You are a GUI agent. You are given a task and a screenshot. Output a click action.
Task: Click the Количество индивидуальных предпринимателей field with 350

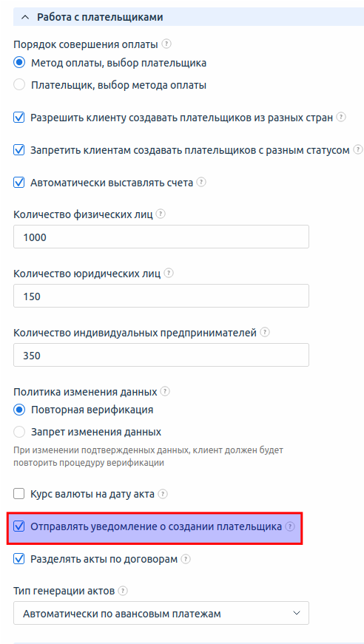(x=161, y=355)
